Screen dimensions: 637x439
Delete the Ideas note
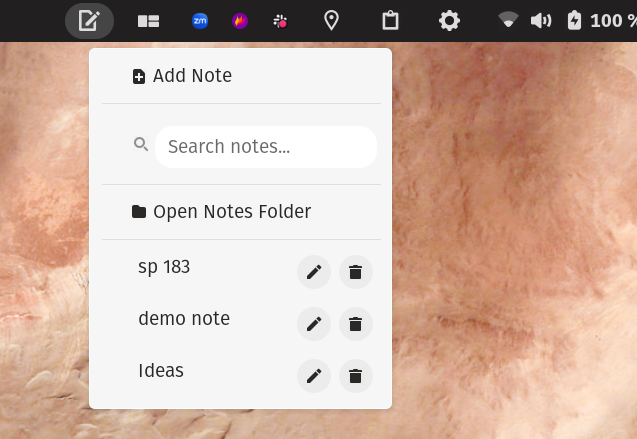[355, 376]
